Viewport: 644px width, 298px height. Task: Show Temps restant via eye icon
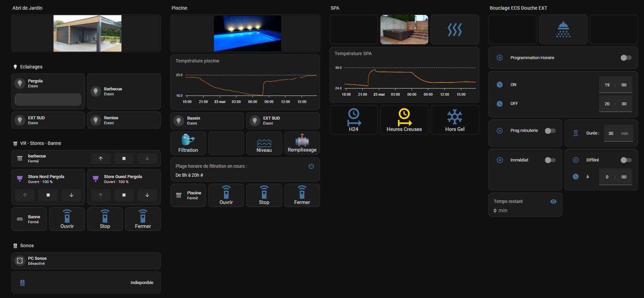click(x=553, y=202)
